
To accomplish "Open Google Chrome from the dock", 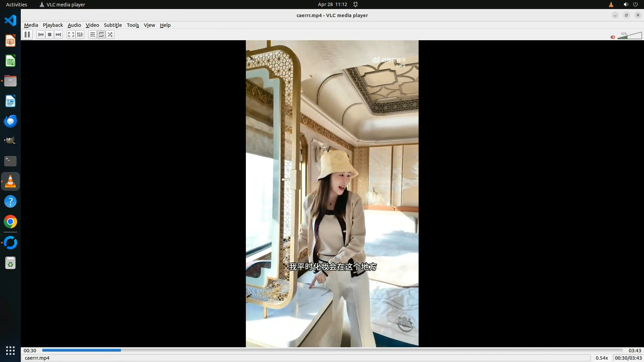I will 10,222.
